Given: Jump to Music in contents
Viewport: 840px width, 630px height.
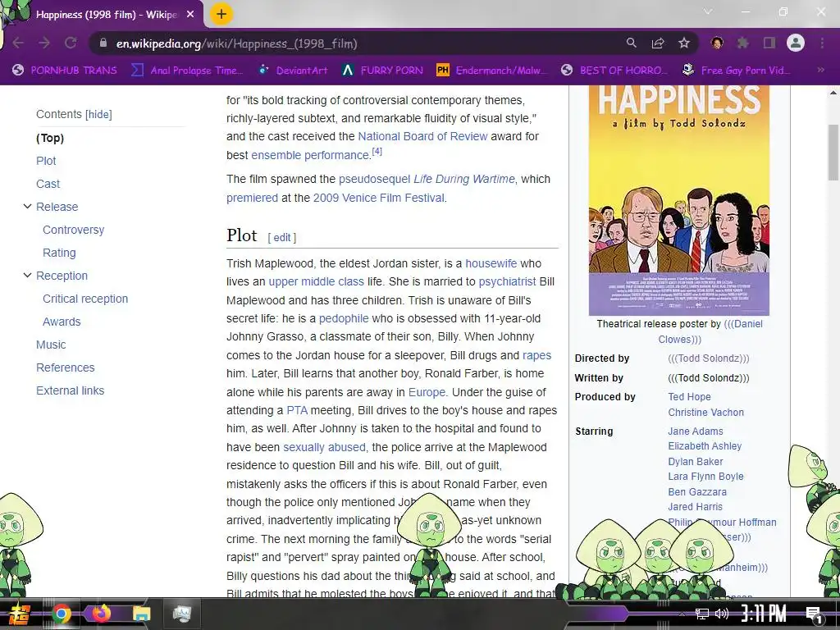Looking at the screenshot, I should 51,345.
